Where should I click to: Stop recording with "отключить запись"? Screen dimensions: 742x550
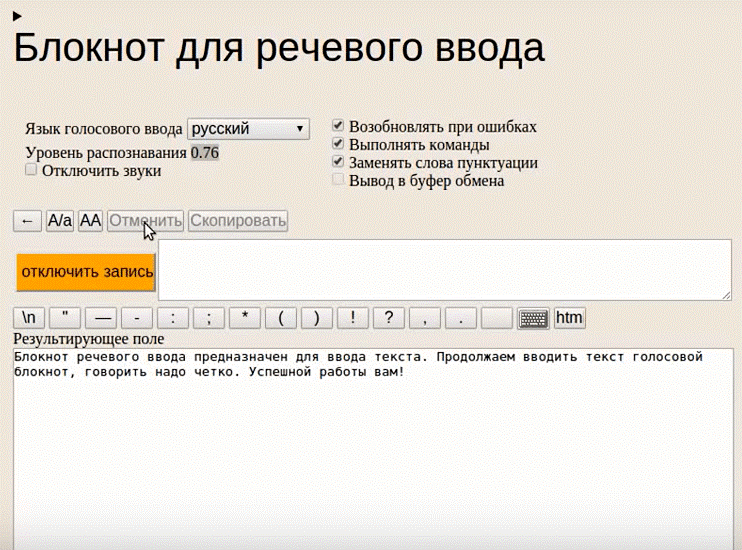[86, 272]
